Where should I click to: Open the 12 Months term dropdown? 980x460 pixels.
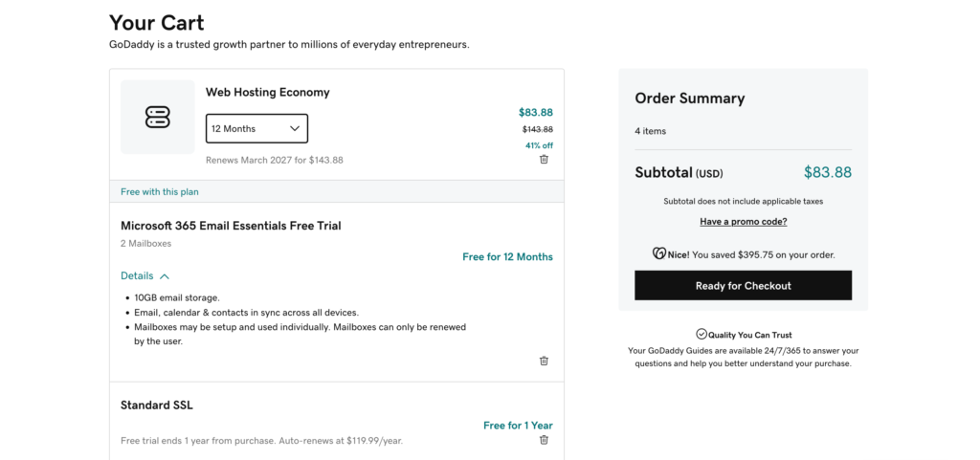tap(256, 128)
